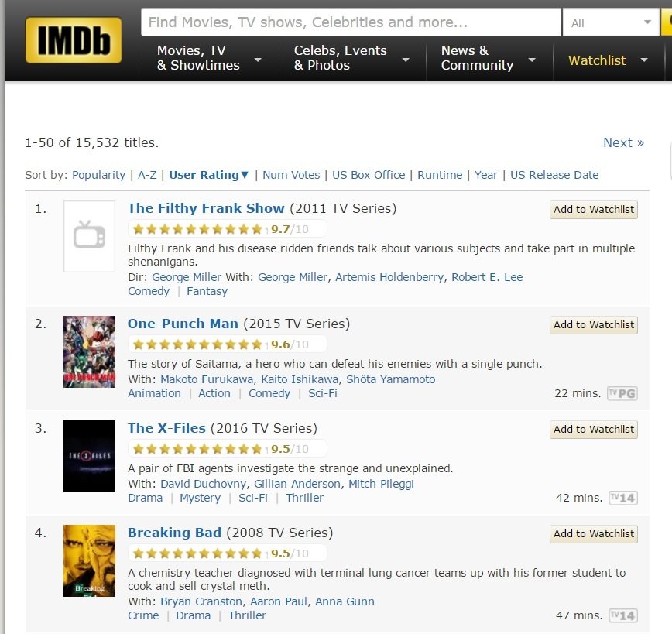Open the All search category dropdown
The width and height of the screenshot is (672, 634).
tap(612, 22)
